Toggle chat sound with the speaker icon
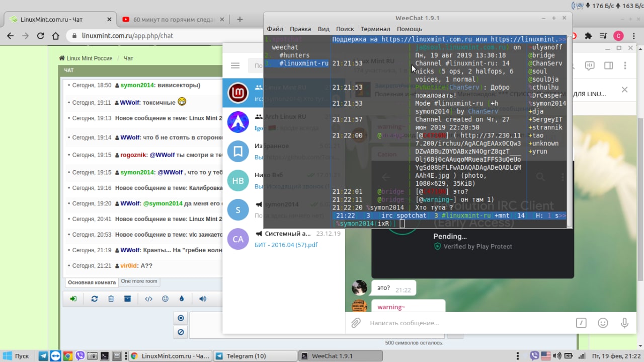This screenshot has height=362, width=644. coord(202,299)
